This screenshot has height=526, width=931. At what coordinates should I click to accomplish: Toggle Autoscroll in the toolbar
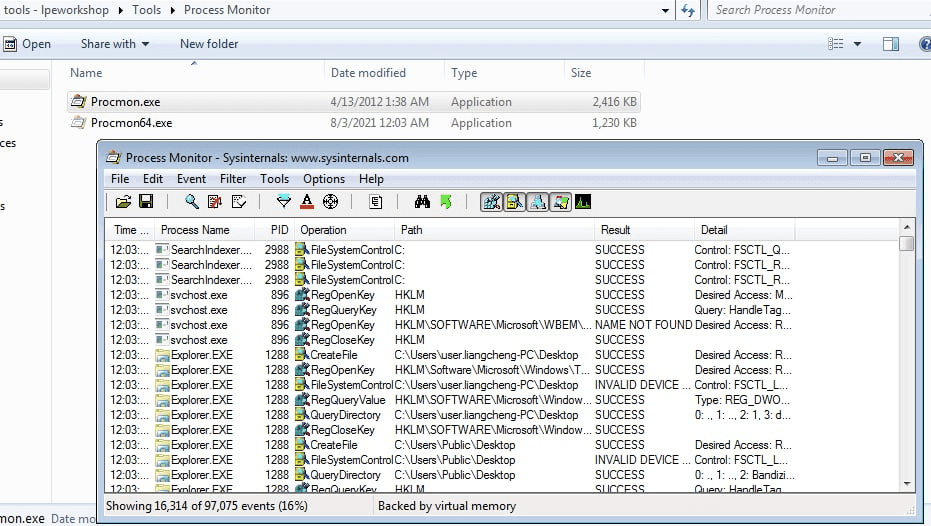tap(215, 202)
